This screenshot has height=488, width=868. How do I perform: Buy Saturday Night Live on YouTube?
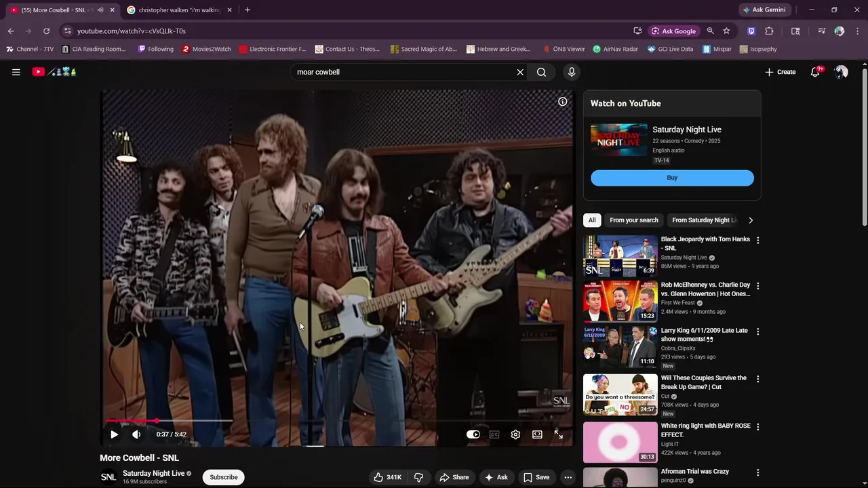coord(672,178)
